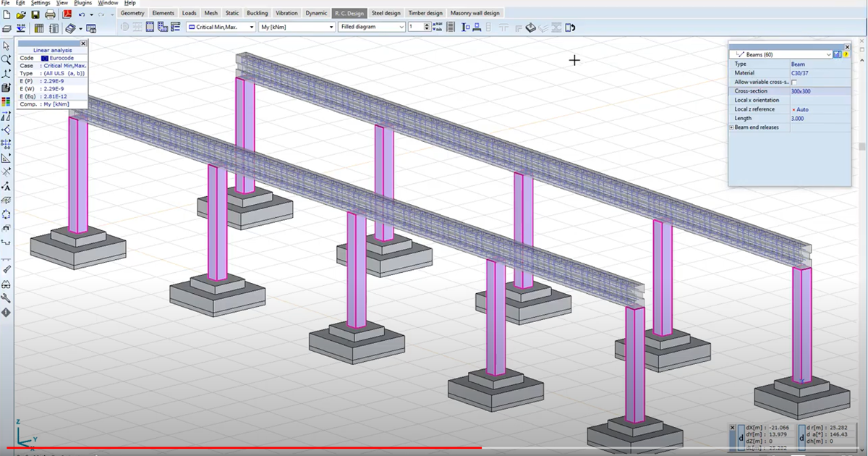
Task: Select the arrow selection tool
Action: point(7,46)
